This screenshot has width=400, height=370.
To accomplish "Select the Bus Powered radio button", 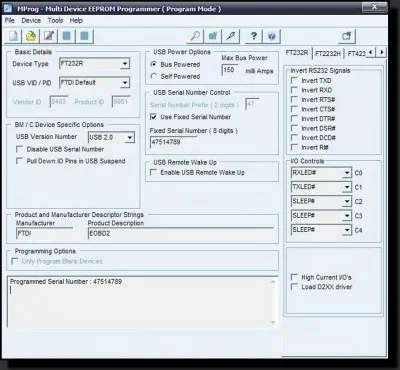I will click(153, 64).
